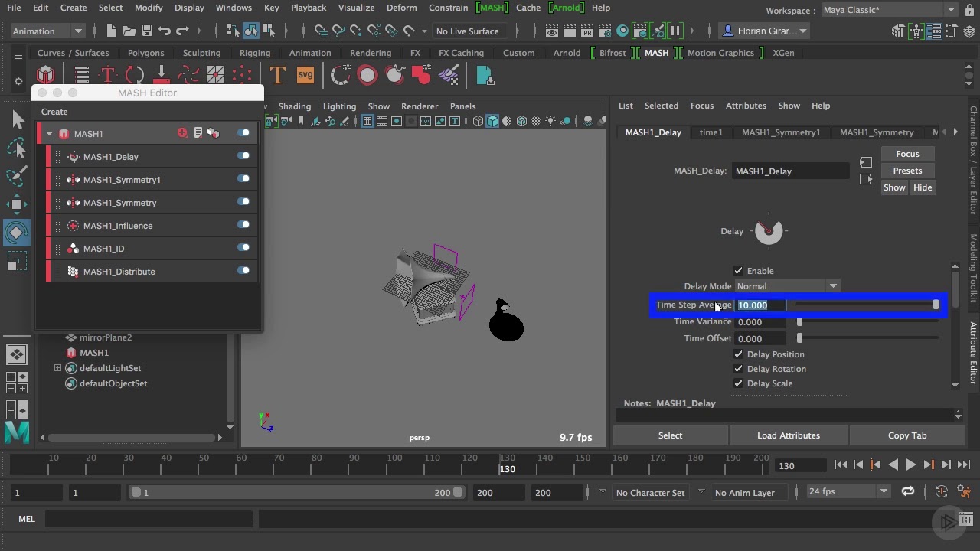Select the Move tool in the toolbox
Viewport: 980px width, 551px height.
pos(17,204)
